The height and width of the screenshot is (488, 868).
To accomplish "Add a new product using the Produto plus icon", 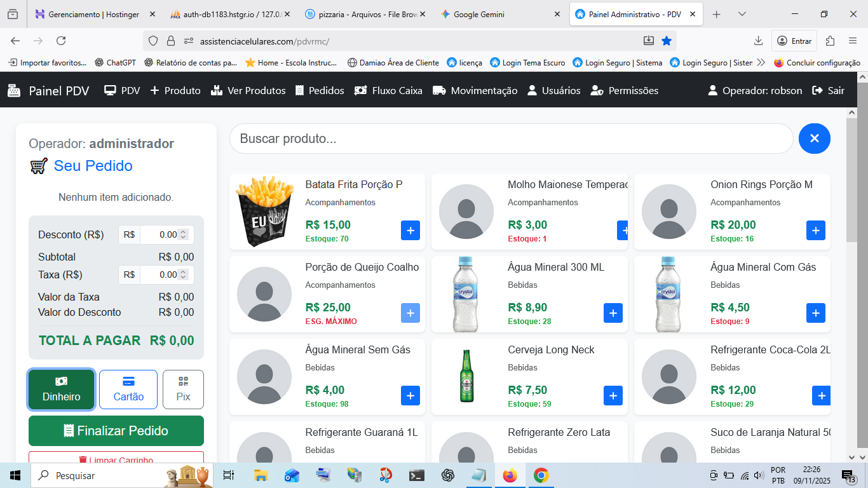I will pyautogui.click(x=154, y=90).
